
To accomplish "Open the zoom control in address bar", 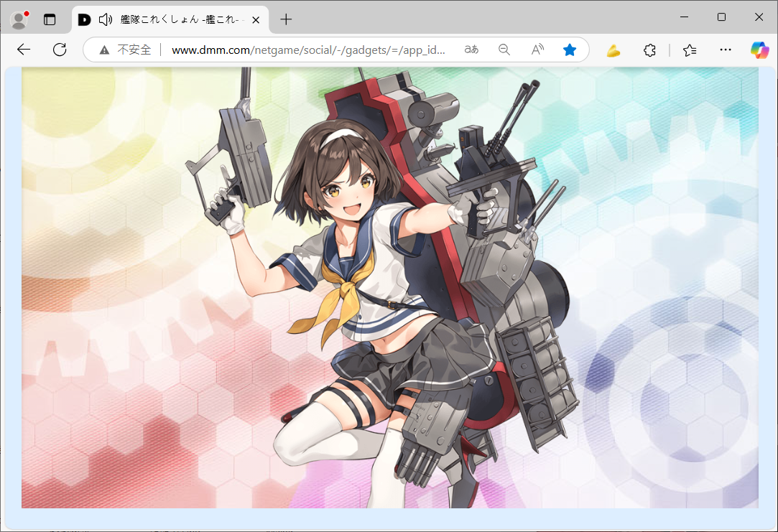I will [504, 50].
